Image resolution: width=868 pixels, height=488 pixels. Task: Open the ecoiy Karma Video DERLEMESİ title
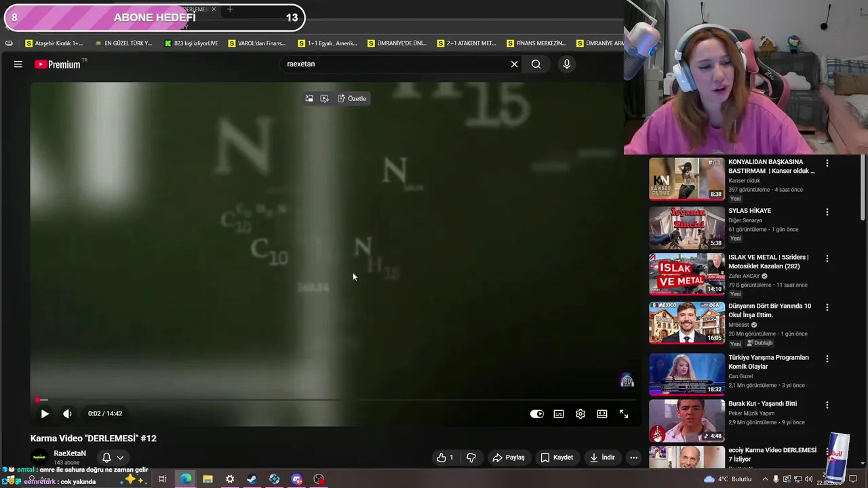click(x=772, y=454)
